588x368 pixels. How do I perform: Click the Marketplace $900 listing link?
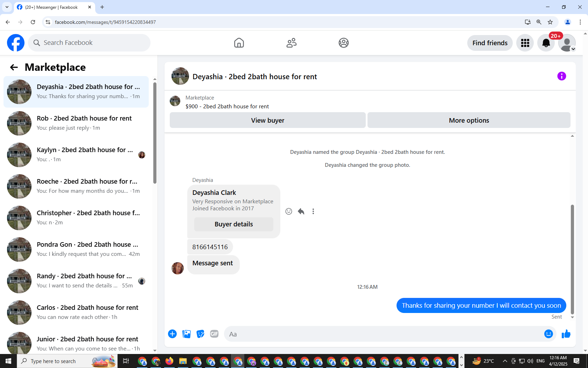pyautogui.click(x=227, y=106)
